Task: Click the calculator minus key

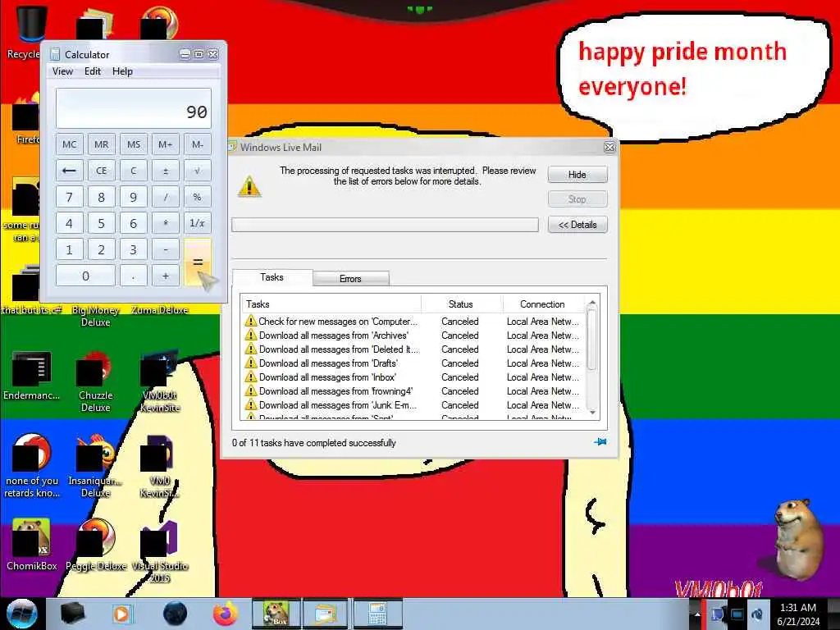Action: (166, 249)
